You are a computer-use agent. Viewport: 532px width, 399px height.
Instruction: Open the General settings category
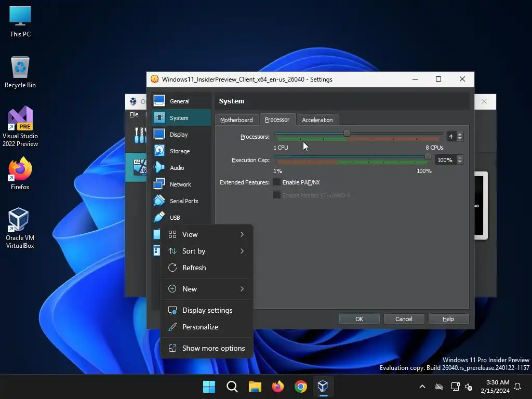click(x=181, y=101)
